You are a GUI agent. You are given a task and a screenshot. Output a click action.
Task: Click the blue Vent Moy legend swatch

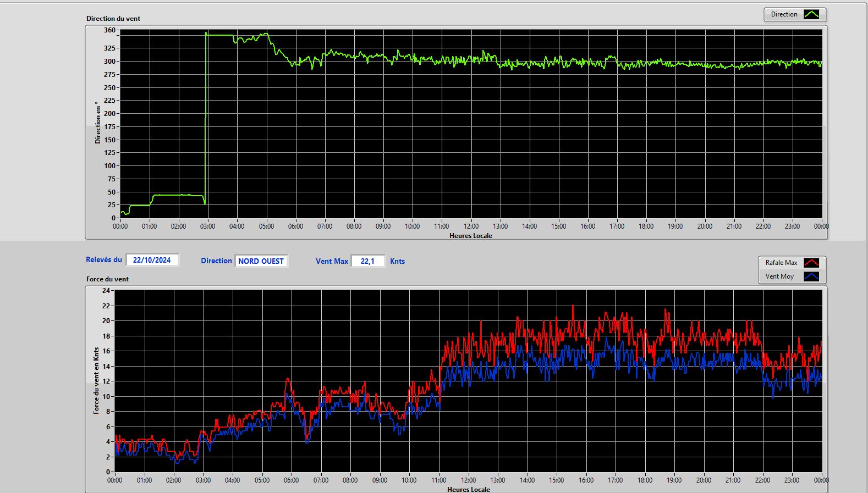[x=811, y=276]
